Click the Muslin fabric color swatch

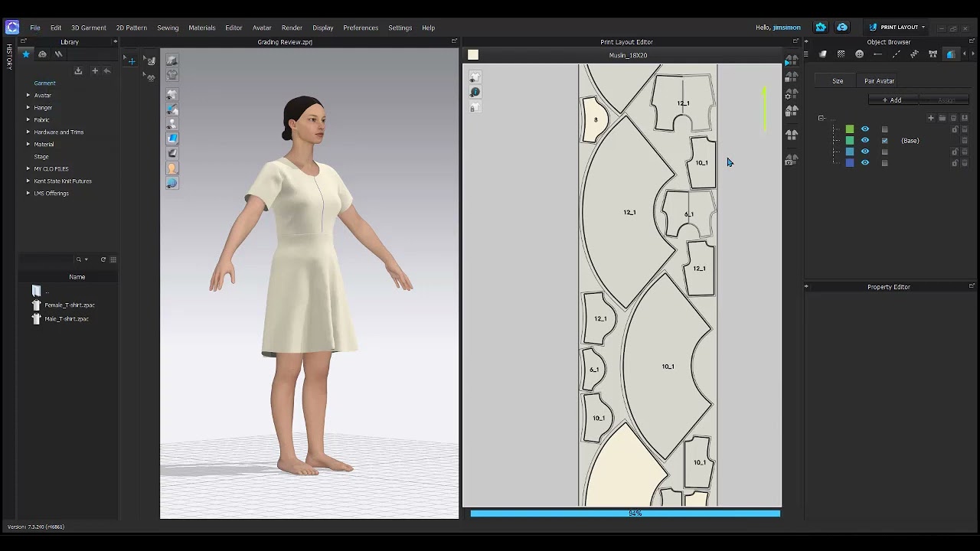click(x=473, y=54)
